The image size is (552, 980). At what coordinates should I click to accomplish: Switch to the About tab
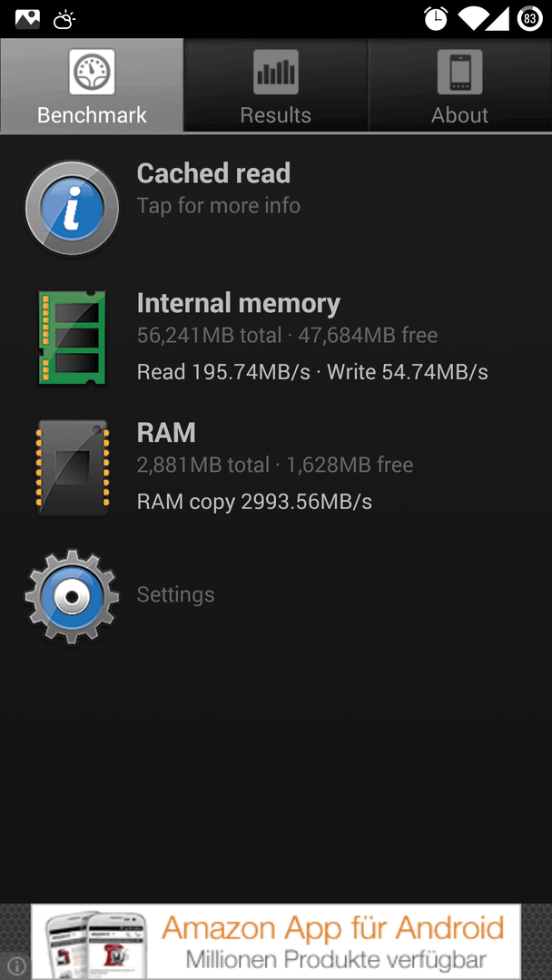[460, 85]
